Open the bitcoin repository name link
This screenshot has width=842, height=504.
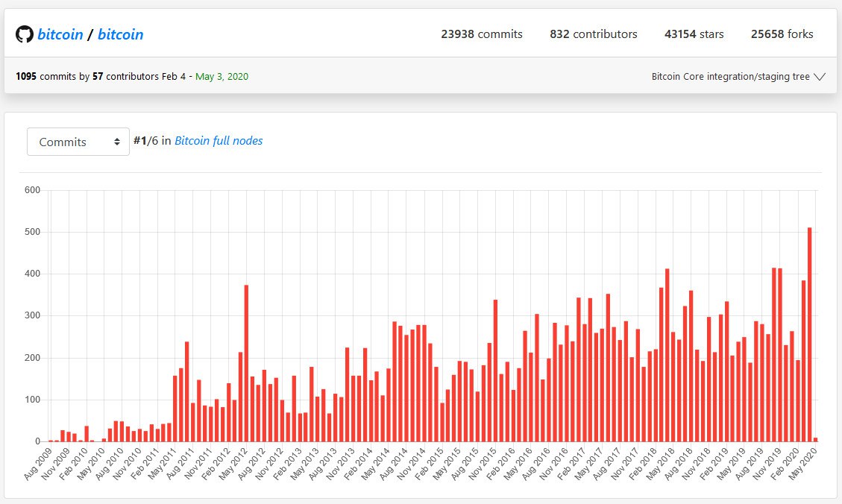click(120, 34)
